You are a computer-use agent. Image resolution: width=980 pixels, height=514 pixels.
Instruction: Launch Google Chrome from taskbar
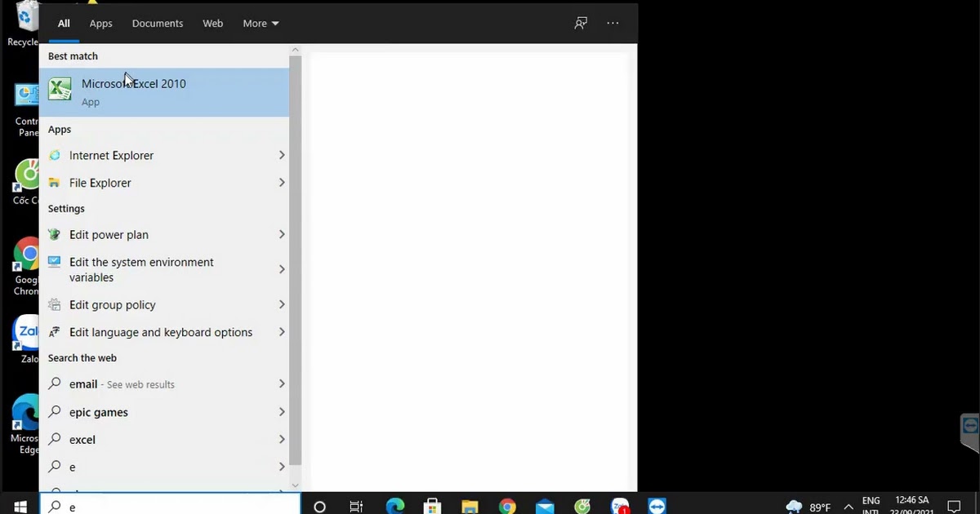(507, 507)
